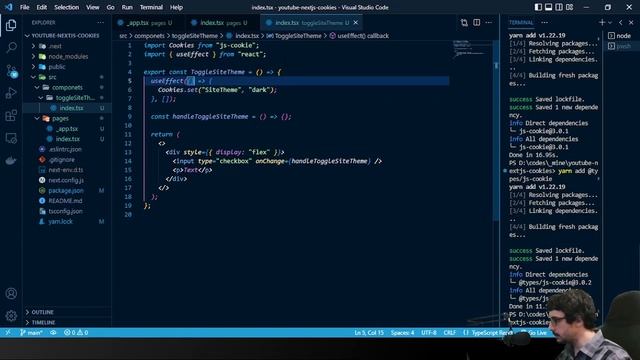Open the Search view in activity bar
The width and height of the screenshot is (640, 360).
pos(11,48)
